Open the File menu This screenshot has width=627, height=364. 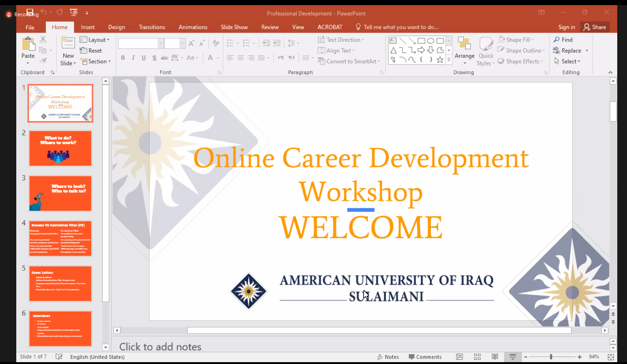pos(30,27)
